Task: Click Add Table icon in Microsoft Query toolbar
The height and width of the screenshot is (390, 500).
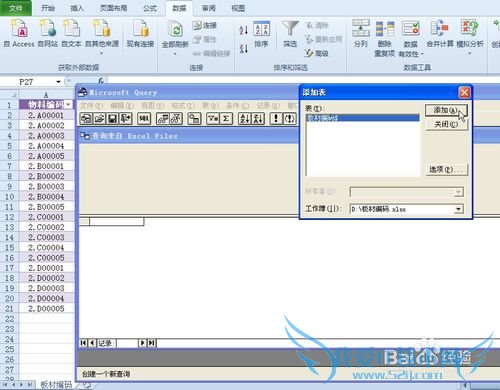Action: click(x=194, y=119)
